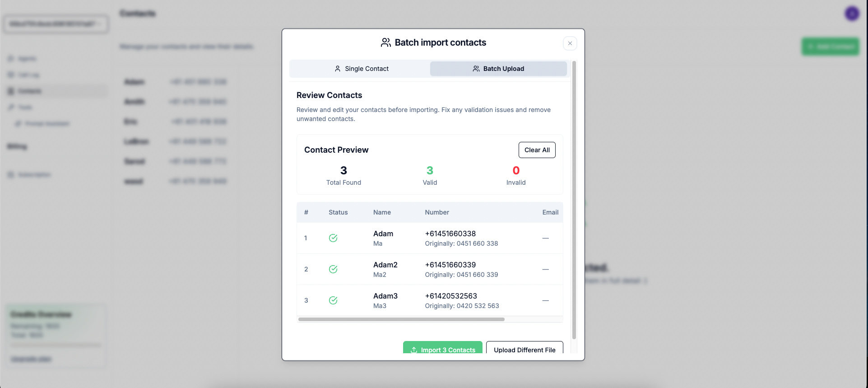
Task: Click the valid status checkmark for Adam
Action: pos(333,238)
